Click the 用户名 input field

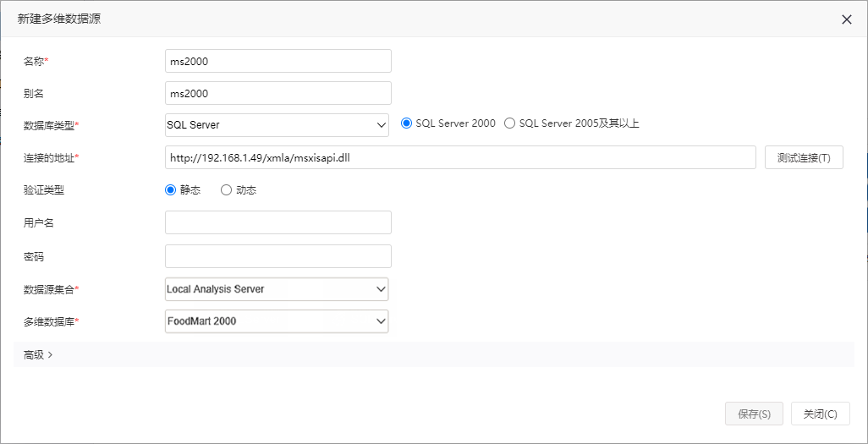point(277,222)
